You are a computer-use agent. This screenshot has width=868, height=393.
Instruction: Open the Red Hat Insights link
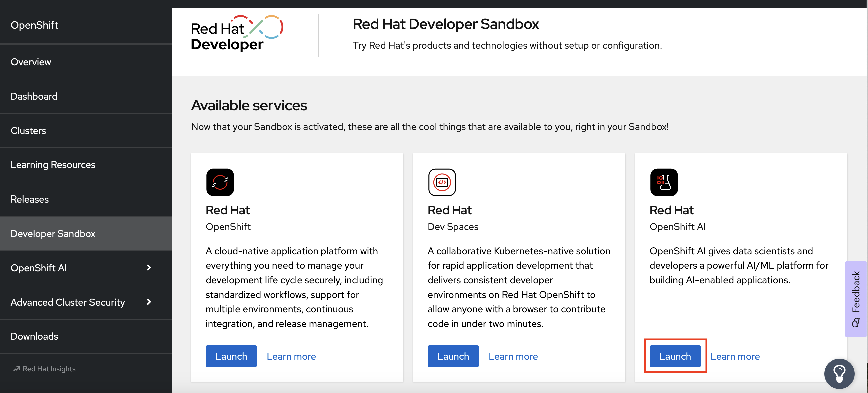click(x=44, y=369)
